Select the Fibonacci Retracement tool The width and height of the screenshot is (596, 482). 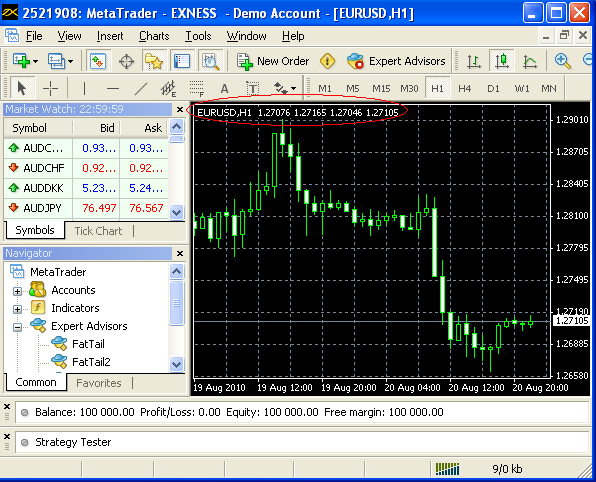click(x=197, y=89)
